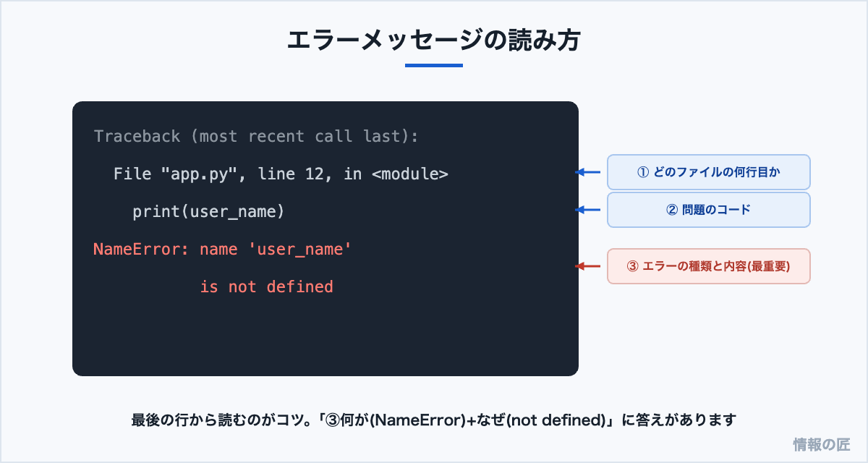
Task: Click the red label '③ エラーの種類と内容(最重要)'
Action: 708,266
